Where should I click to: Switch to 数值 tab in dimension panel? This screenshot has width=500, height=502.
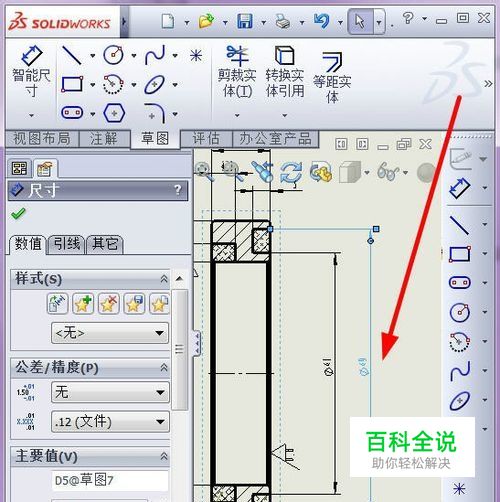pos(28,244)
